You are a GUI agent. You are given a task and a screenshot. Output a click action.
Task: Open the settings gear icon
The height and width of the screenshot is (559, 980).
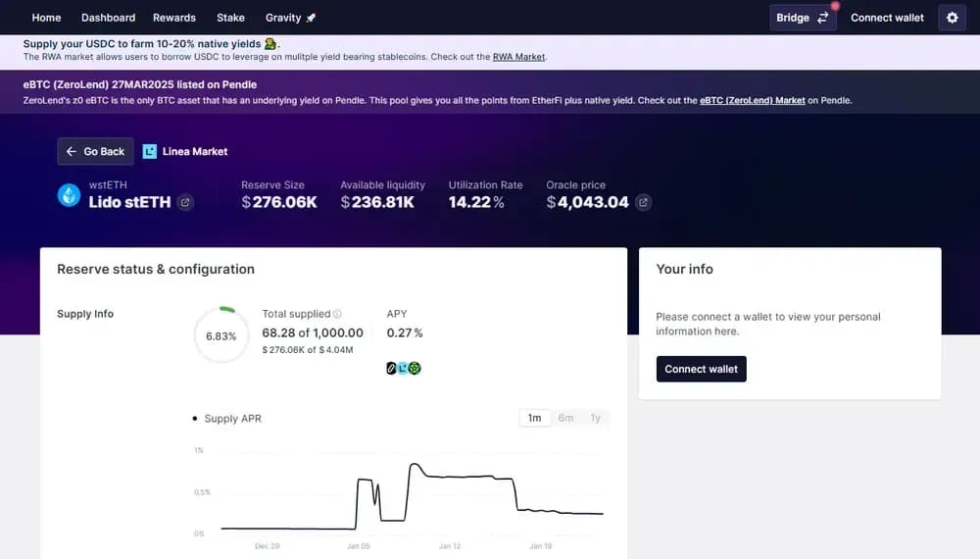(x=952, y=18)
